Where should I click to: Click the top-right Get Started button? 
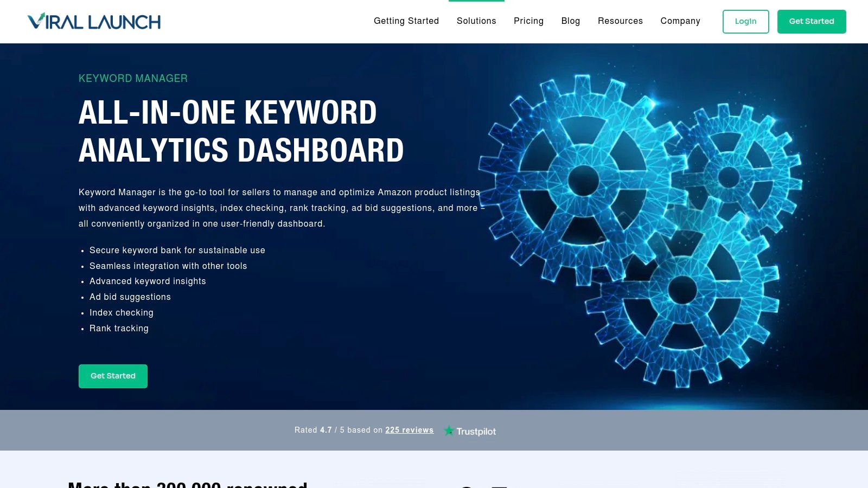(812, 22)
